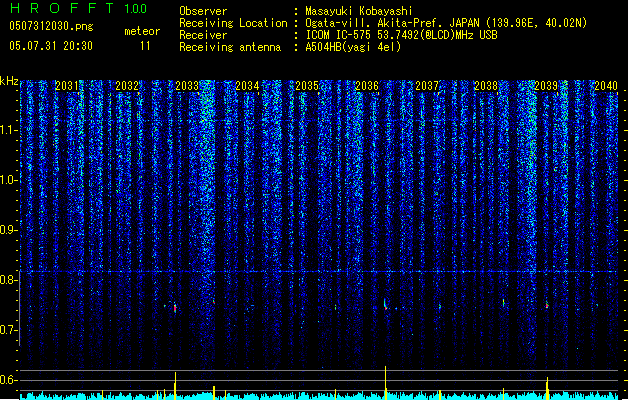The width and height of the screenshot is (629, 400).
Task: Click the yellow 'meteor' label
Action: click(142, 31)
